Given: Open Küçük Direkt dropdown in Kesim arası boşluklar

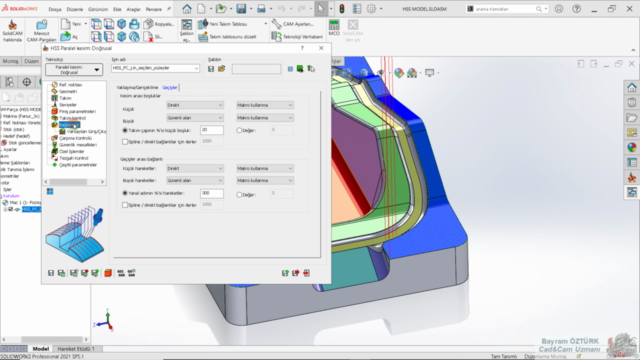Looking at the screenshot, I should coord(195,105).
